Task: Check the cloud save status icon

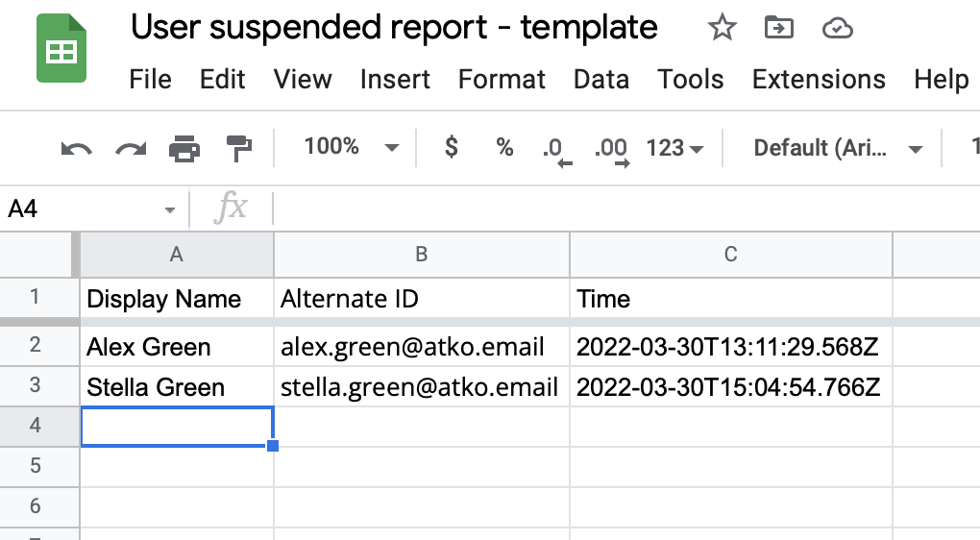Action: (838, 29)
